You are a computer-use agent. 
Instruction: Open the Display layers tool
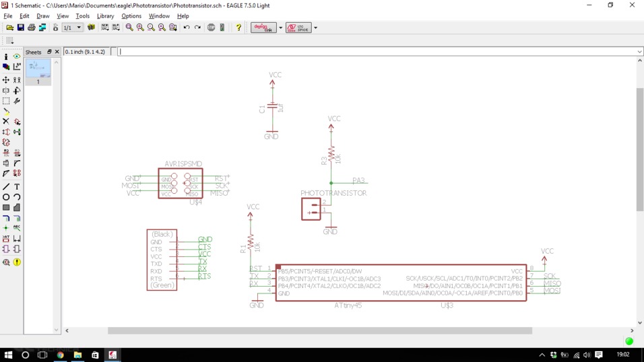coord(6,67)
